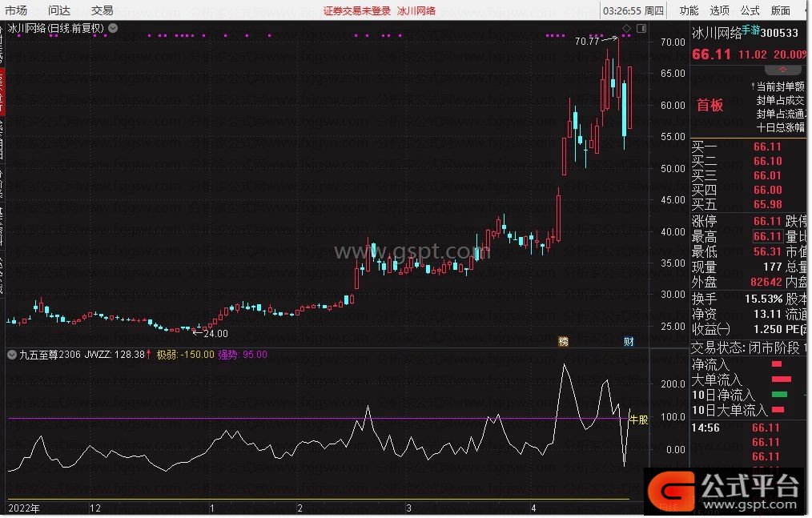
Task: Click the 手游 sector tag
Action: pyautogui.click(x=750, y=30)
